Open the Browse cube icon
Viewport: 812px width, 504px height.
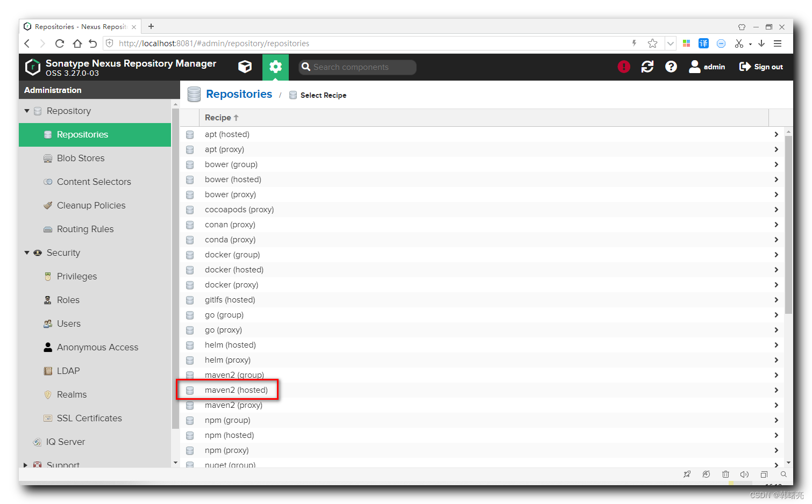coord(245,67)
